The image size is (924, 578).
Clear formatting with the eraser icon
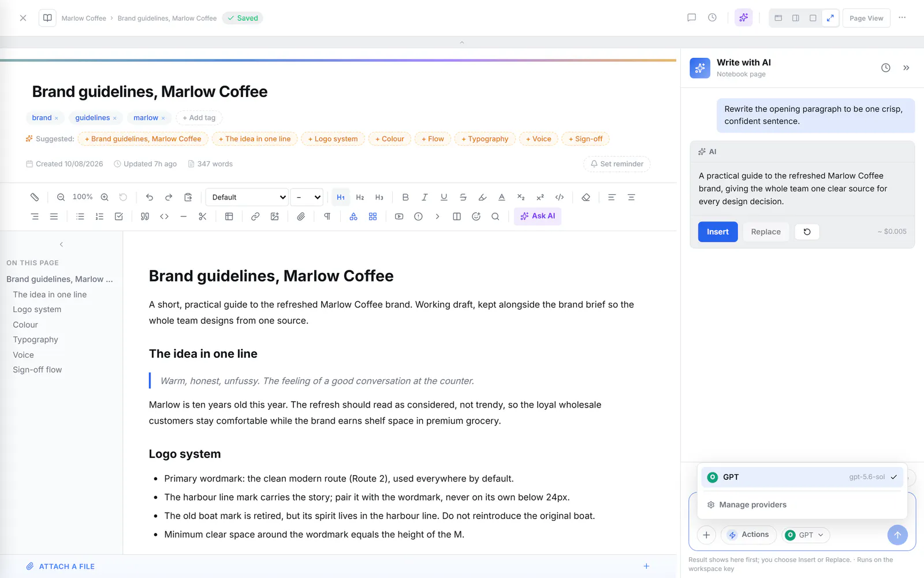[586, 197]
